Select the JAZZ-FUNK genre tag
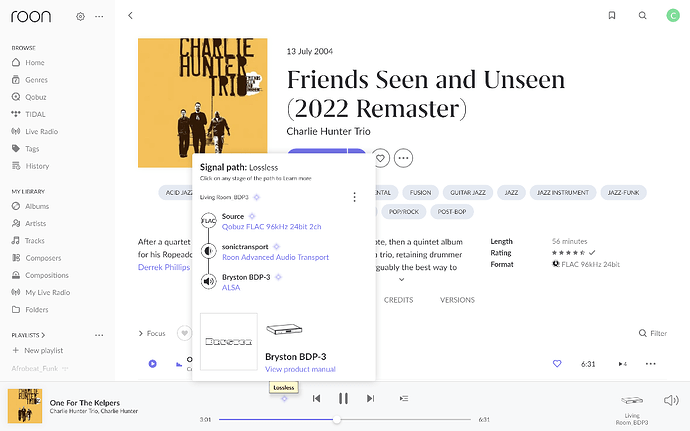This screenshot has width=690, height=431. coord(624,192)
